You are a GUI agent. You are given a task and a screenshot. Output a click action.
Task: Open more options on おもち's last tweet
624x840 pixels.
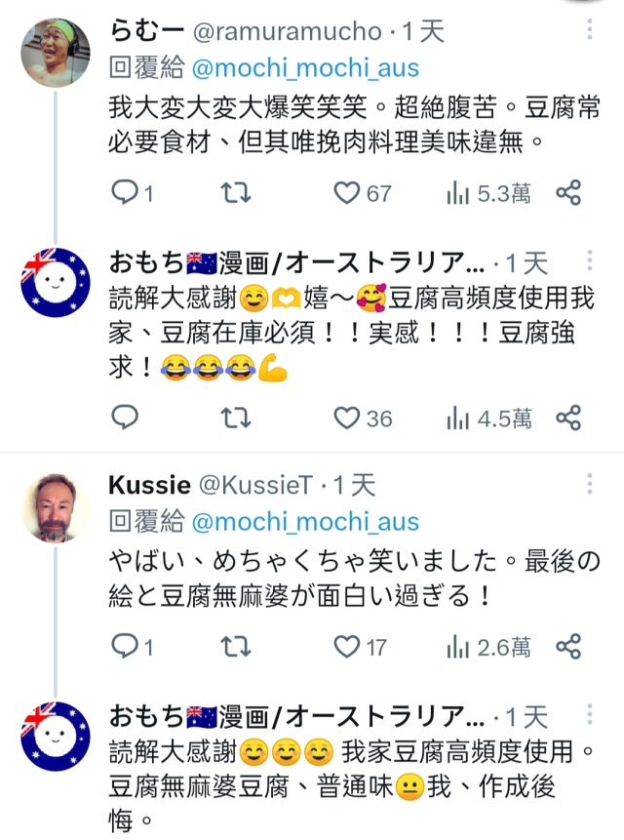pos(589,718)
